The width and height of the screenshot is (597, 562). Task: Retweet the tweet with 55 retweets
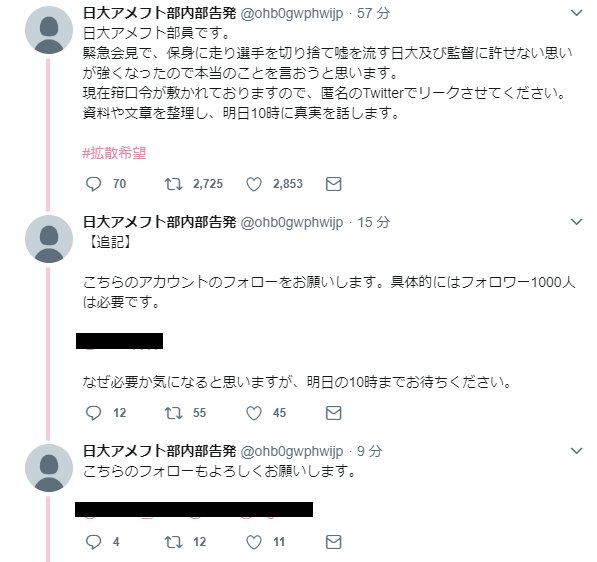click(x=173, y=413)
